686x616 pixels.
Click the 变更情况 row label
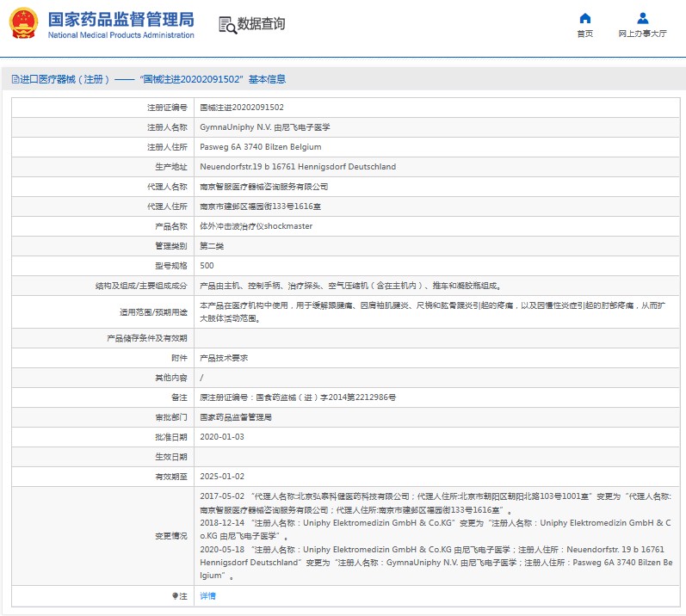click(x=171, y=536)
